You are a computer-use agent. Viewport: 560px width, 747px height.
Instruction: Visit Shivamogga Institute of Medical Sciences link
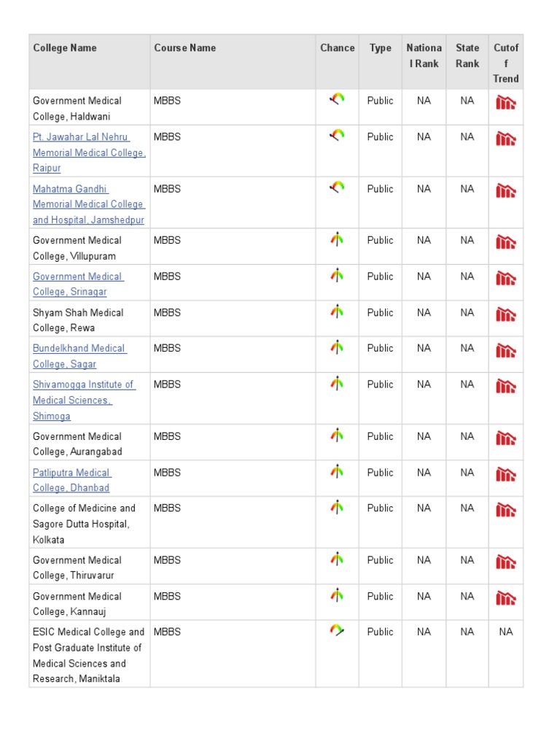pos(85,400)
